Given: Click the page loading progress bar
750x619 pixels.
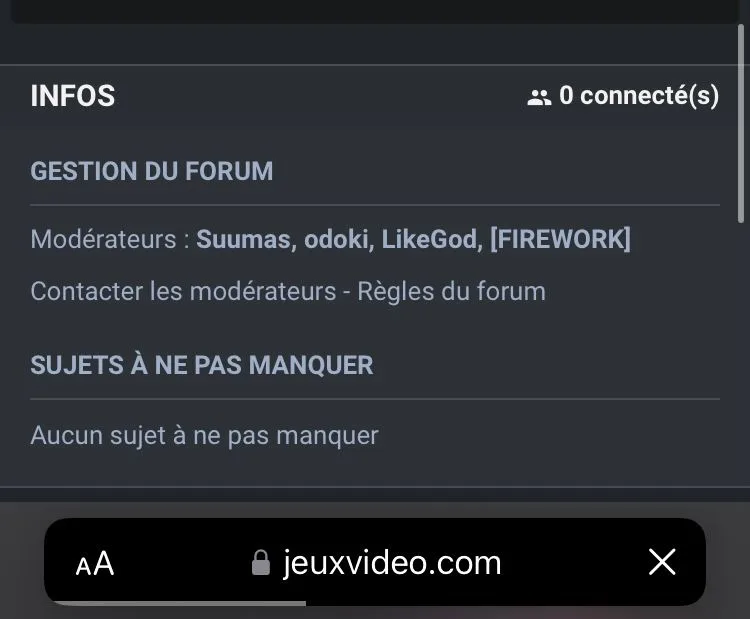Looking at the screenshot, I should (179, 603).
